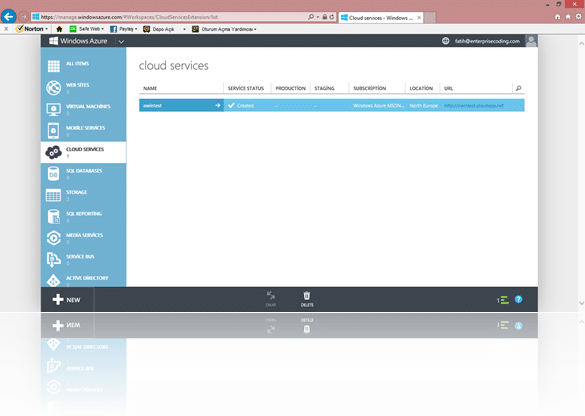Image resolution: width=585 pixels, height=416 pixels.
Task: Open the new blank browser tab
Action: point(430,18)
